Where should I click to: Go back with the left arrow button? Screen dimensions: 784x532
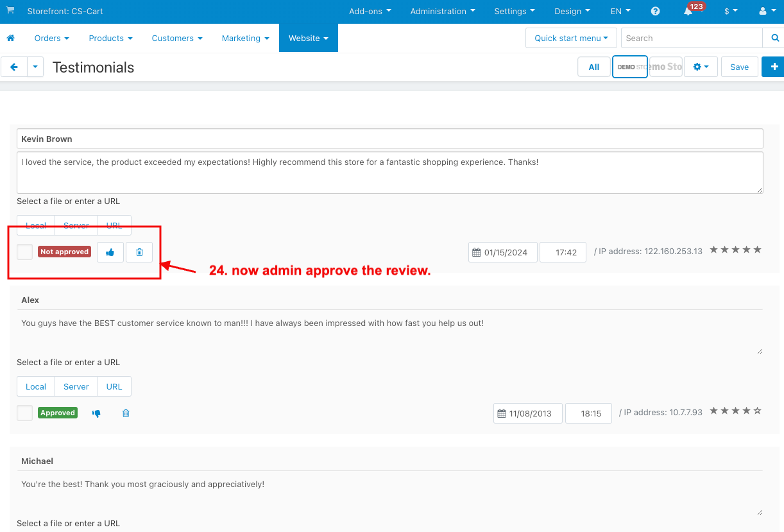tap(13, 67)
